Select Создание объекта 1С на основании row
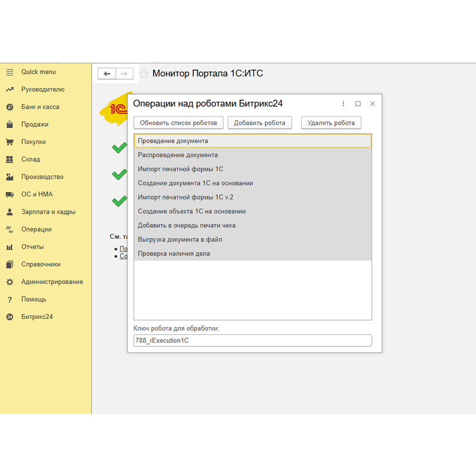Image resolution: width=476 pixels, height=476 pixels. pos(252,212)
